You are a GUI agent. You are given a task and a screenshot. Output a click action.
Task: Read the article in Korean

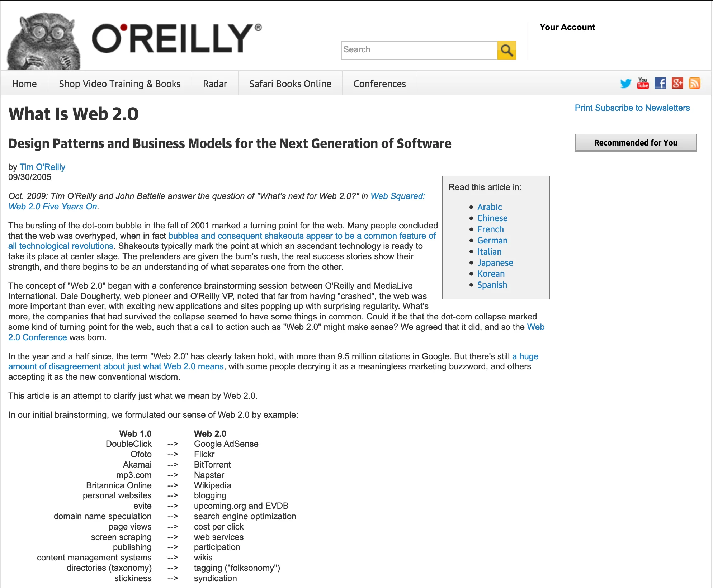click(491, 274)
